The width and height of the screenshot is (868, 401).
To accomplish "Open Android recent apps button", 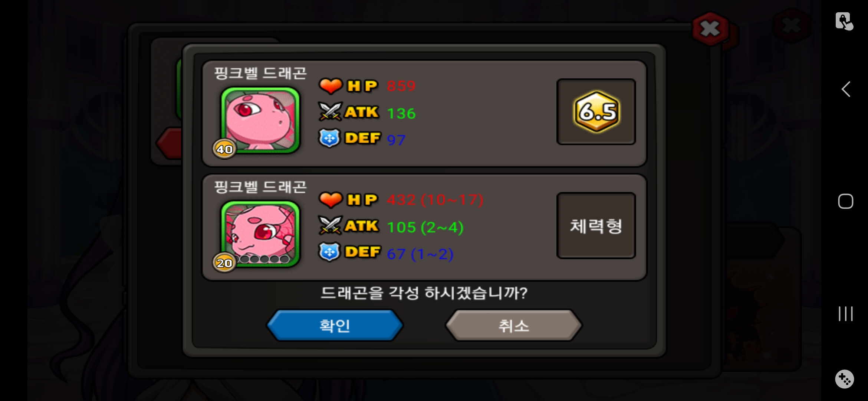I will point(845,314).
